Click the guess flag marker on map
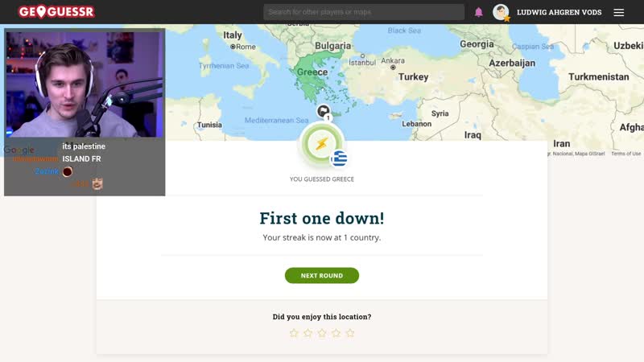Viewport: 644px width, 362px height. pos(323,111)
